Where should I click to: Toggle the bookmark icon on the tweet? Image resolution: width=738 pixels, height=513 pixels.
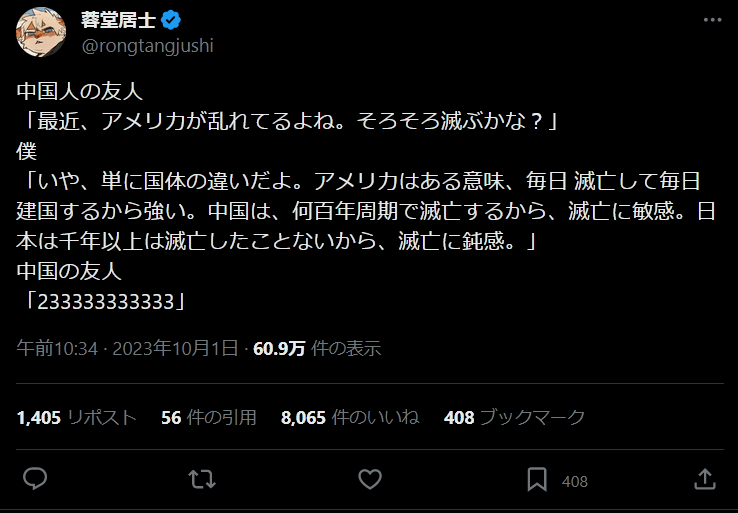tap(537, 480)
